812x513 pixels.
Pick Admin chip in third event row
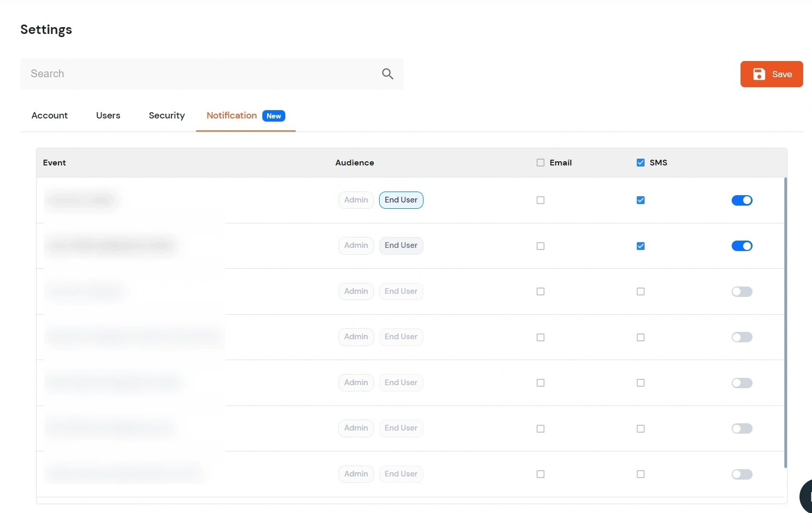356,291
